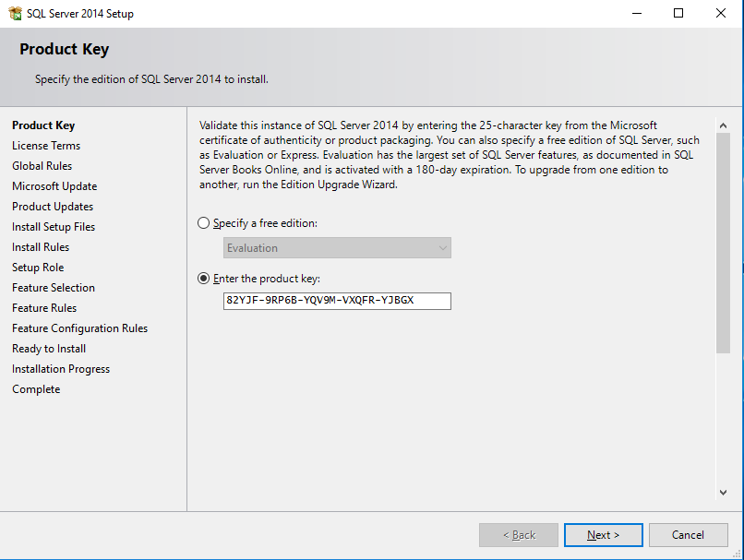
Task: Select Installation Progress in the sidebar
Action: 60,368
